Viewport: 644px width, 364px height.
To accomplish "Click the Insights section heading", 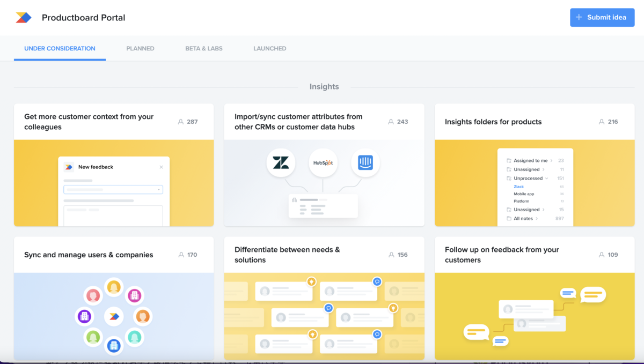I will point(324,86).
